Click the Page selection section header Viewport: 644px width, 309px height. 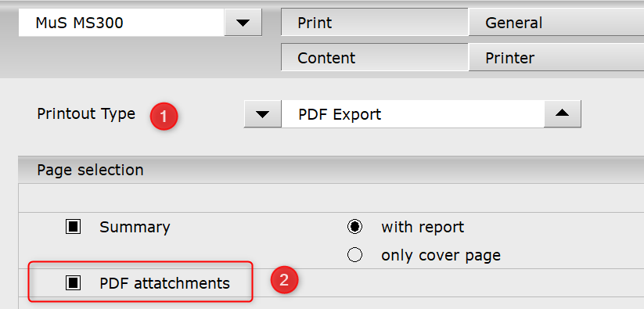(x=331, y=170)
